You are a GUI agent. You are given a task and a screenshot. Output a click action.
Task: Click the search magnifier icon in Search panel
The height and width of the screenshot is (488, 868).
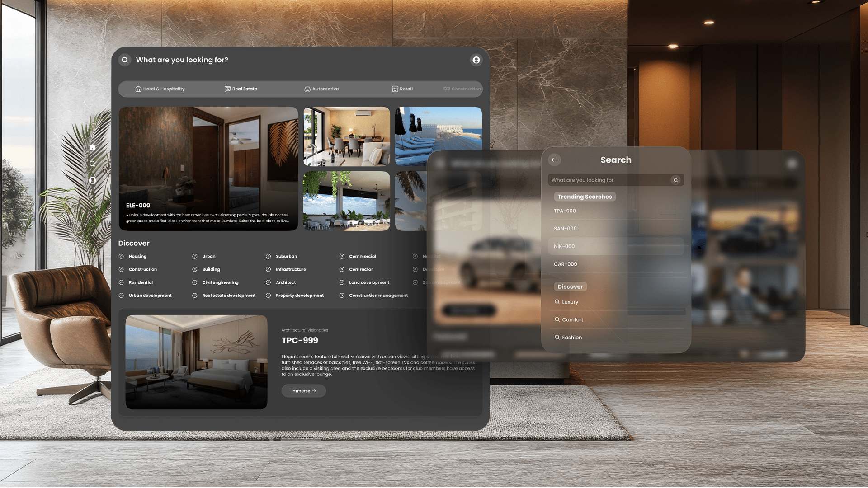[675, 180]
